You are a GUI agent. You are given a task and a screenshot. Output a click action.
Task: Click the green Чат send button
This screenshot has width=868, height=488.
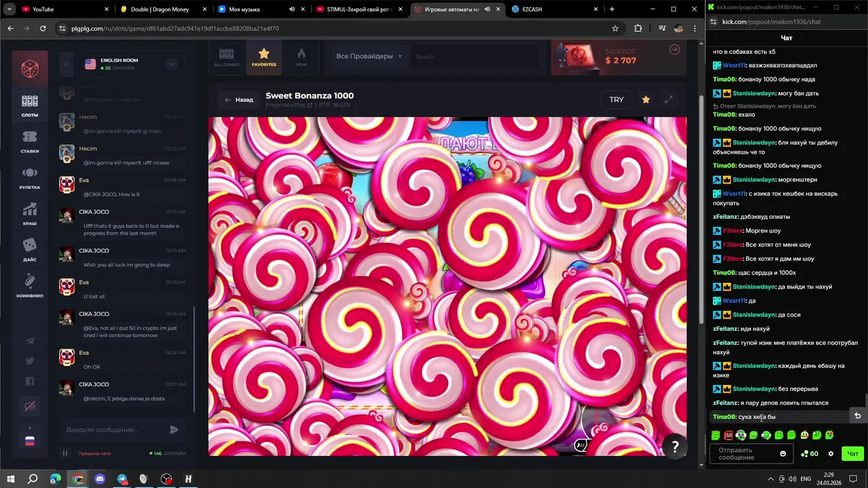pyautogui.click(x=852, y=453)
